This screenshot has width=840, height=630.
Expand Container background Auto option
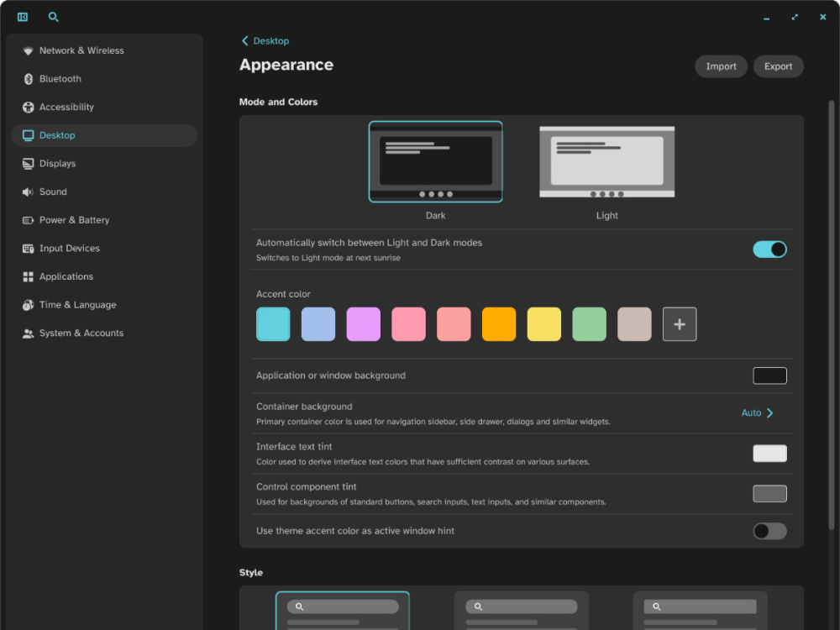tap(758, 413)
